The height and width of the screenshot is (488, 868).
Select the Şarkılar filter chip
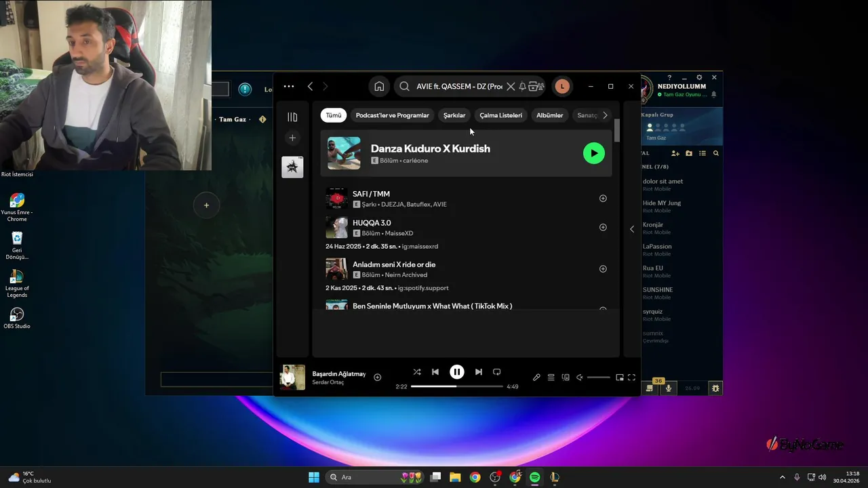(454, 115)
